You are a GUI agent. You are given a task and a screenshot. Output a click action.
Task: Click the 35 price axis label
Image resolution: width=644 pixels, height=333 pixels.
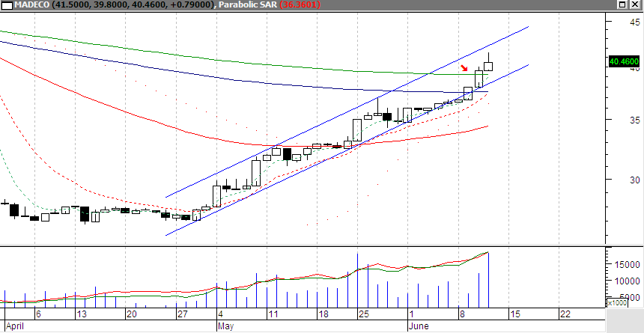coord(635,120)
